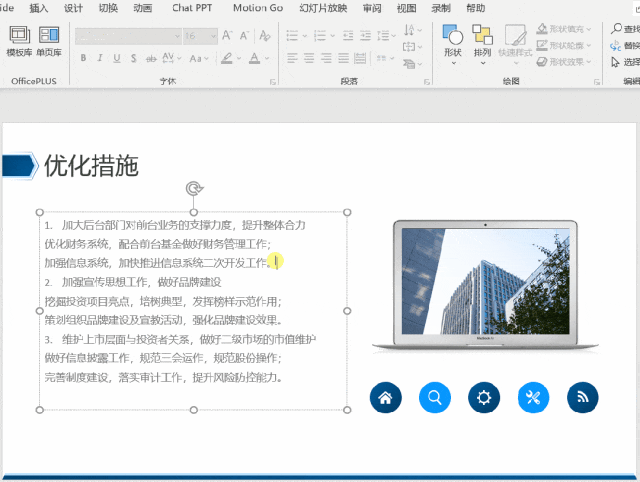Toggle underline formatting
Viewport: 640px width, 482px height.
click(x=117, y=58)
